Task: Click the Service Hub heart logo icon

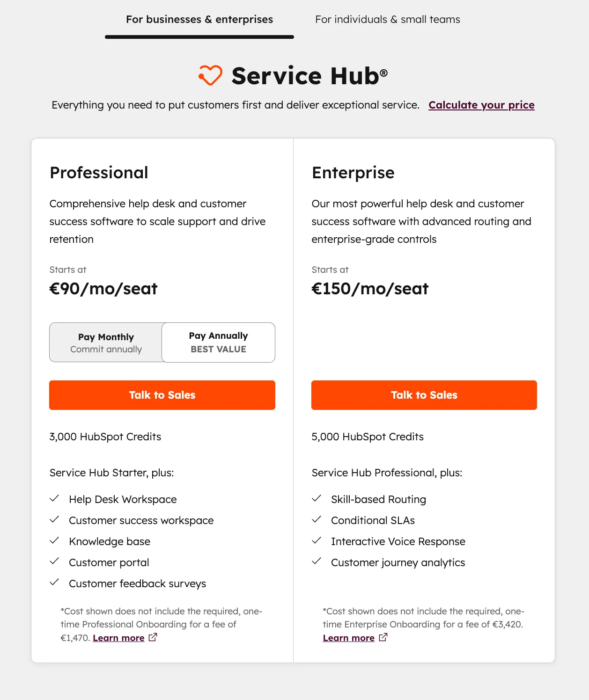Action: pyautogui.click(x=210, y=75)
